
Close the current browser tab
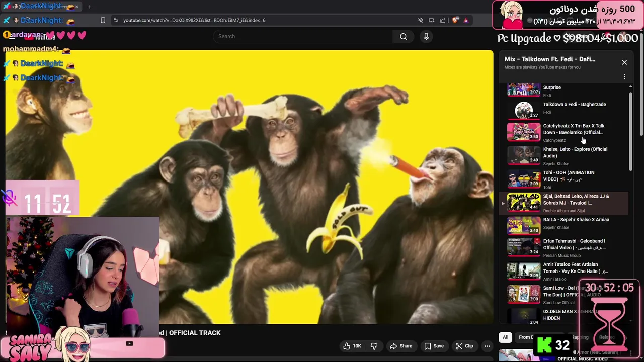tap(76, 7)
